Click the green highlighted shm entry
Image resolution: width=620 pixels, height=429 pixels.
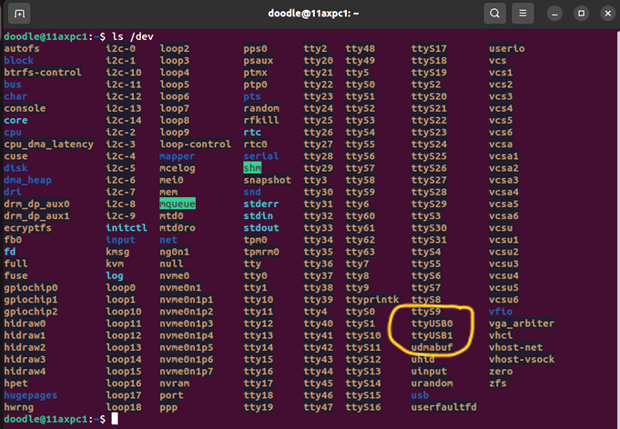pos(252,168)
